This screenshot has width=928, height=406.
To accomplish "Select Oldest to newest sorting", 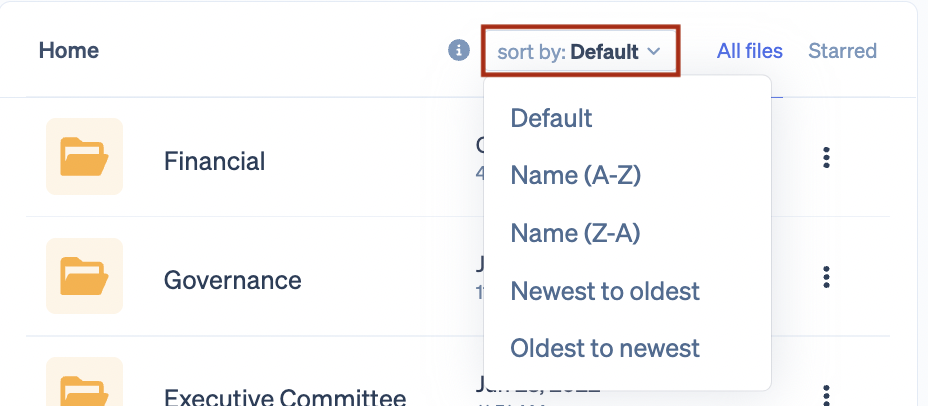I will pos(605,349).
